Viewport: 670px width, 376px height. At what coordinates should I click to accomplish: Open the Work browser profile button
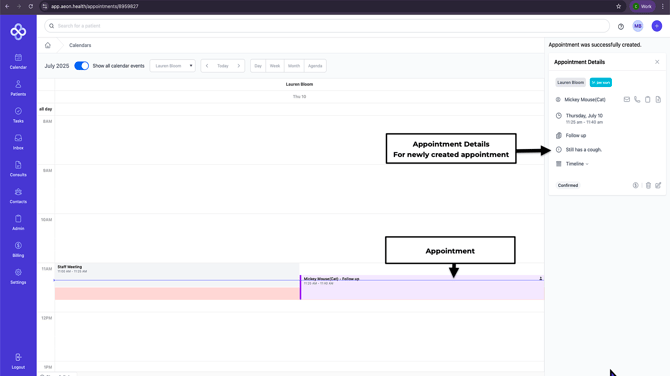pos(643,6)
